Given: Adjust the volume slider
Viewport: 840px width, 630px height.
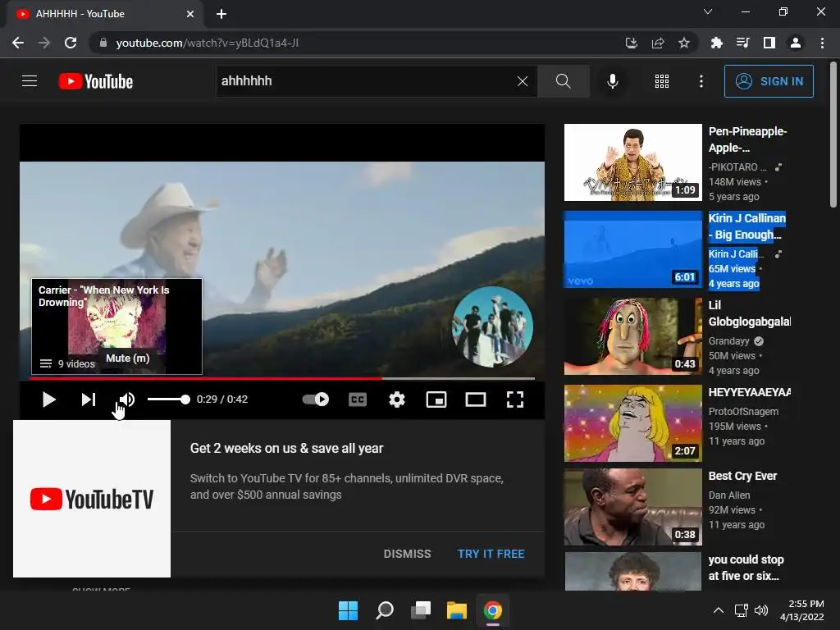Looking at the screenshot, I should (x=169, y=399).
